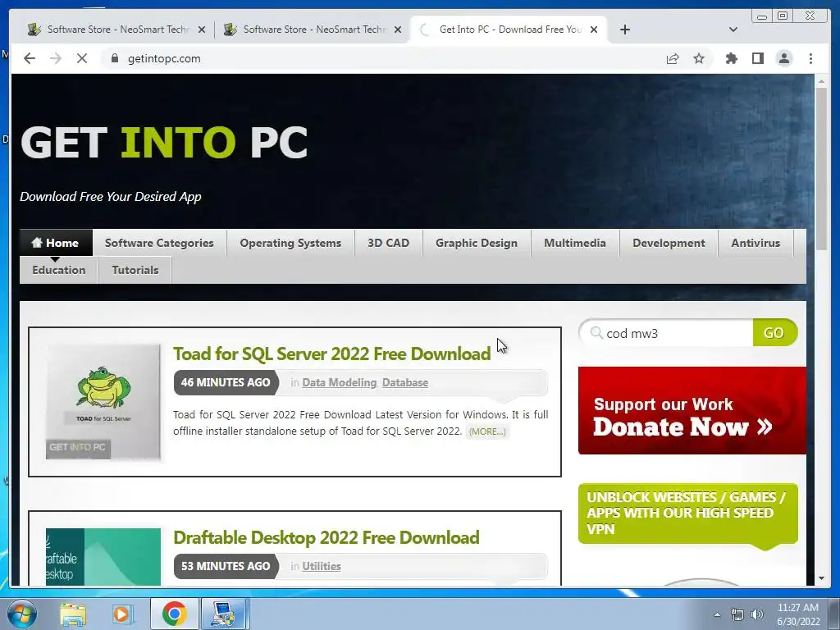This screenshot has height=630, width=840.
Task: Open Windows Media Player from taskbar
Action: coord(122,614)
